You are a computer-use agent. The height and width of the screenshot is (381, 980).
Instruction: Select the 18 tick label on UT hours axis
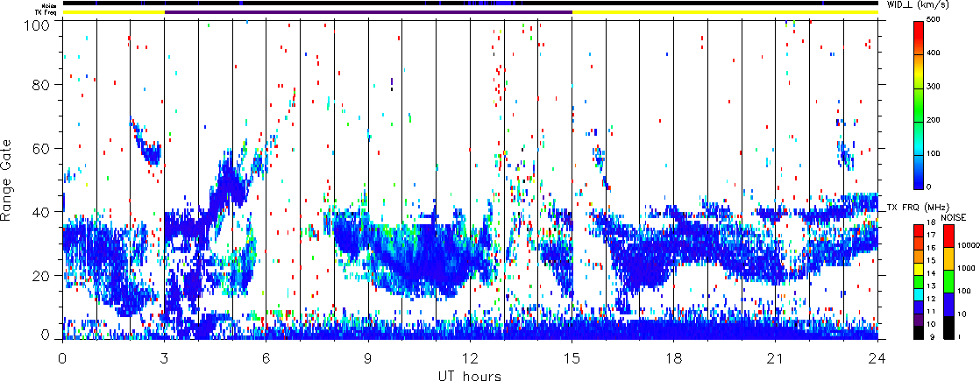(x=674, y=358)
